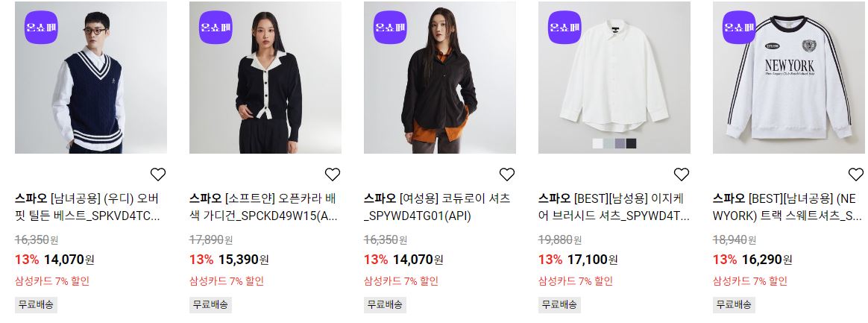Open the white shirt product photo
868x323 pixels.
click(614, 78)
